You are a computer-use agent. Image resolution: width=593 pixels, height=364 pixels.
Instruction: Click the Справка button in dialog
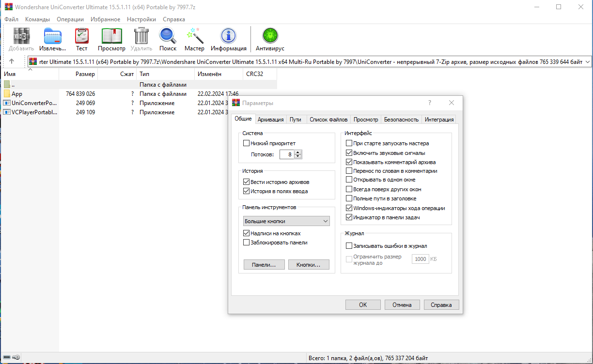pos(441,305)
